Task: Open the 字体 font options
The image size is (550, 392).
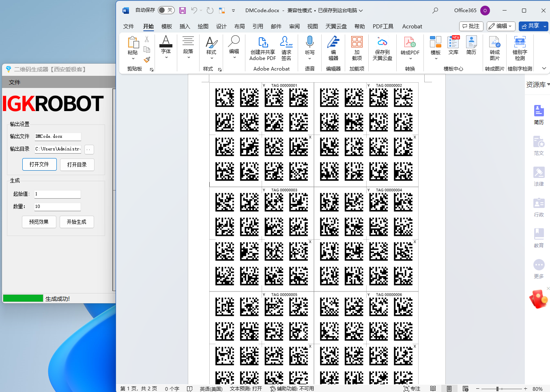Action: [x=166, y=47]
